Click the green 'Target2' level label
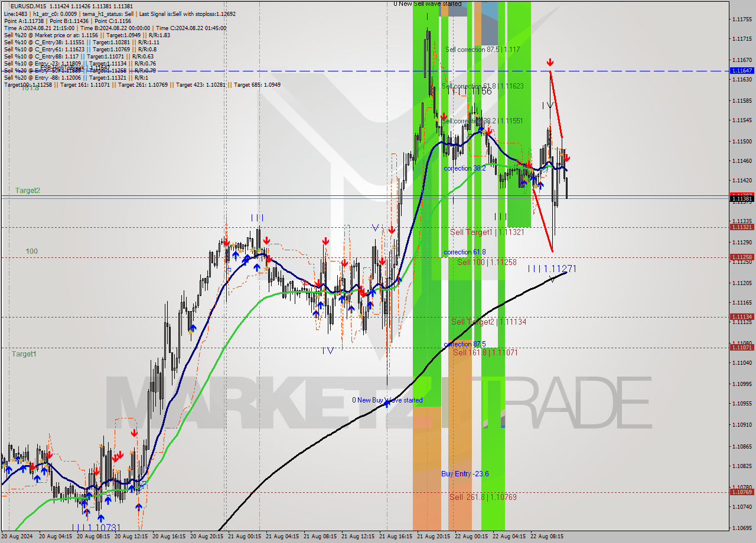This screenshot has width=756, height=543. [28, 190]
